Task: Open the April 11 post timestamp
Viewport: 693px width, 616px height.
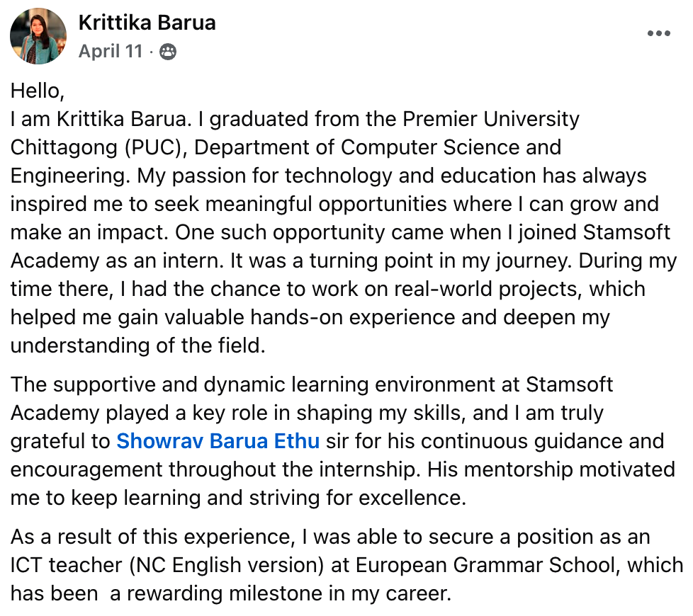Action: click(111, 51)
